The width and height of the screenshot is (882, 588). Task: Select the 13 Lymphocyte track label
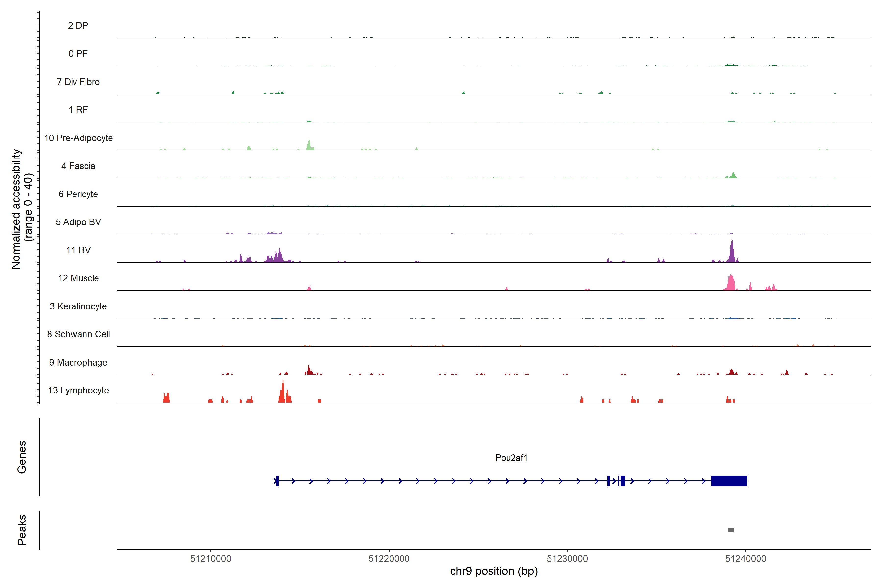coord(78,390)
